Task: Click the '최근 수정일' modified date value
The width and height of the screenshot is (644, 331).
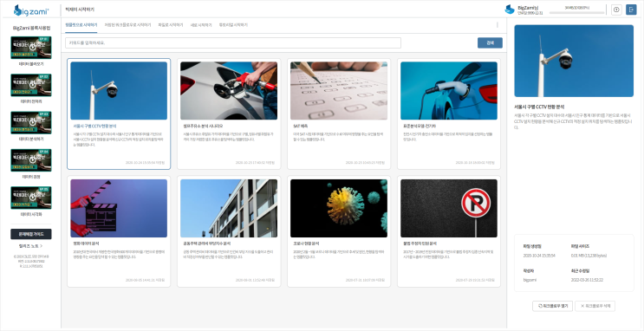Action: [587, 280]
